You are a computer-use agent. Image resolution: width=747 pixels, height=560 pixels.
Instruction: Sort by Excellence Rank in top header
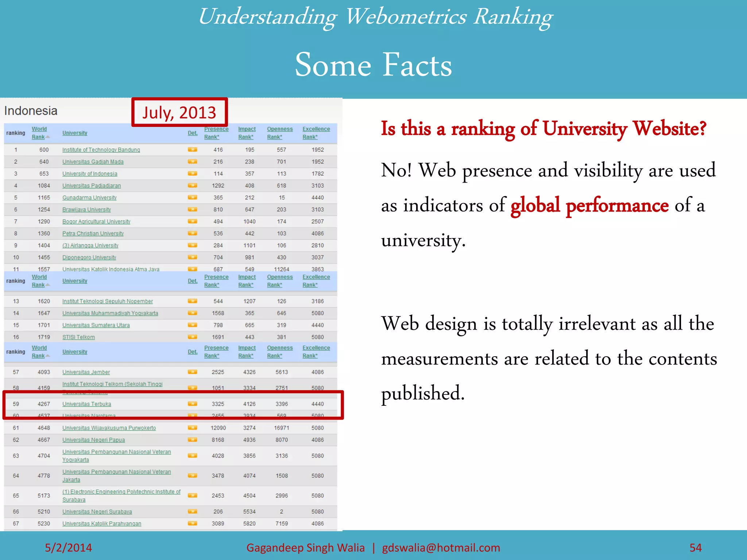pyautogui.click(x=316, y=133)
